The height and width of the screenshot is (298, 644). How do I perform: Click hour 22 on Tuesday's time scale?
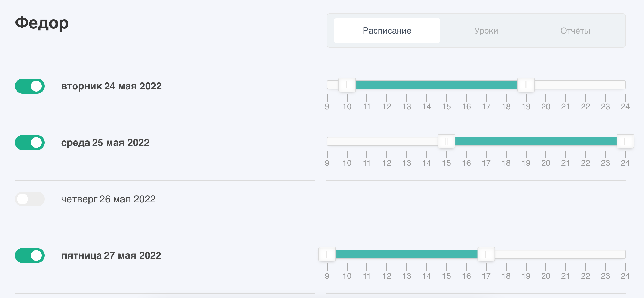click(x=585, y=106)
